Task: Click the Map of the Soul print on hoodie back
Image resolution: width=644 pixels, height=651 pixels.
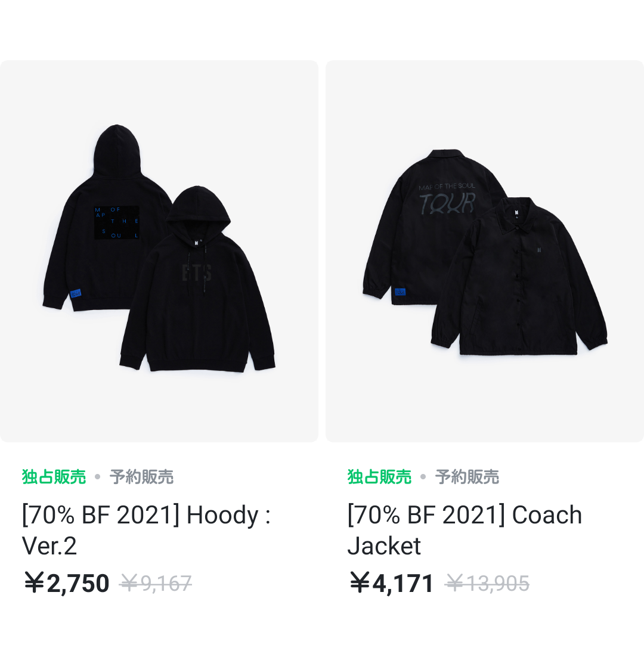Action: tap(117, 222)
